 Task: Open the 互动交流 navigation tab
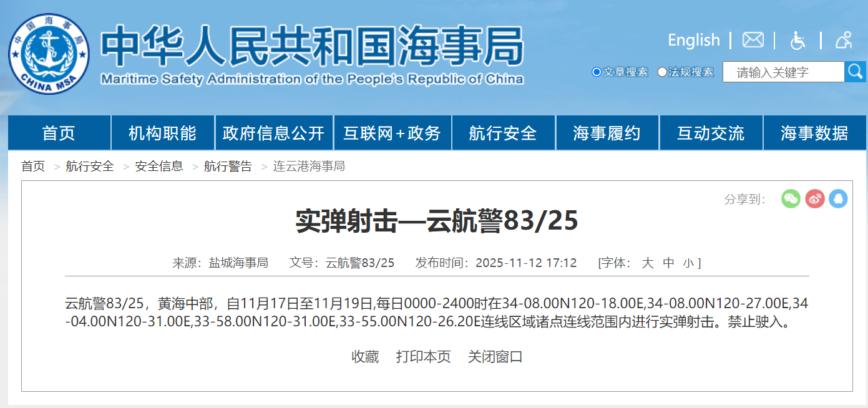[711, 133]
